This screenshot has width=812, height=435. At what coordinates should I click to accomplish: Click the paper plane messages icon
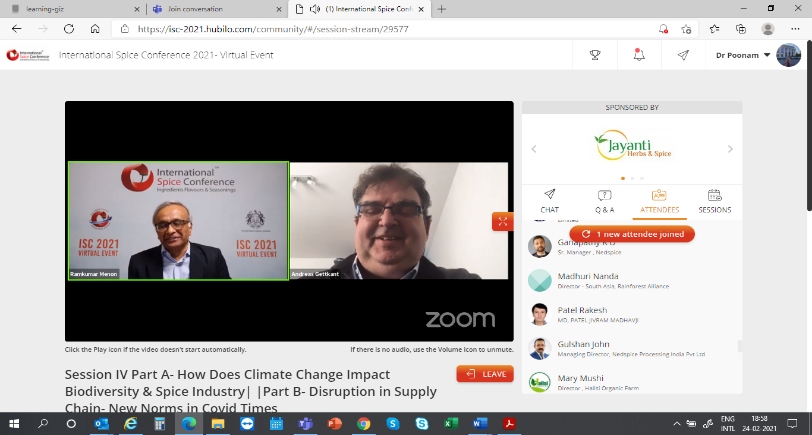click(x=683, y=55)
